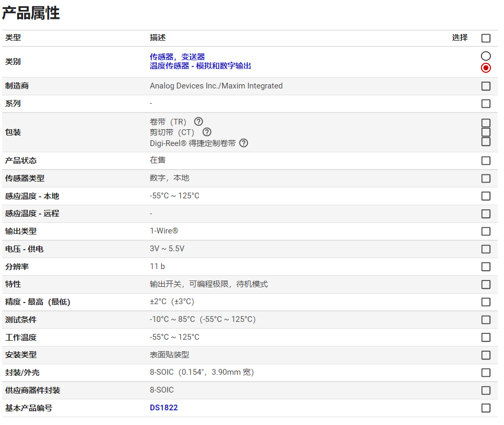This screenshot has height=425, width=504.
Task: Check the 基本产品编号 DS1822 checkbox
Action: [486, 408]
